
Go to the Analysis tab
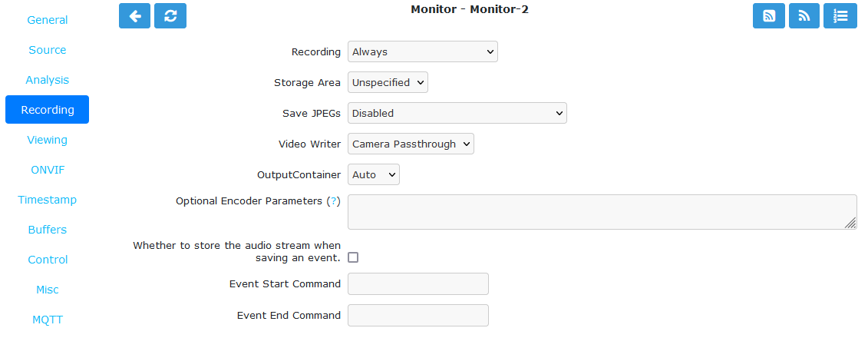47,80
